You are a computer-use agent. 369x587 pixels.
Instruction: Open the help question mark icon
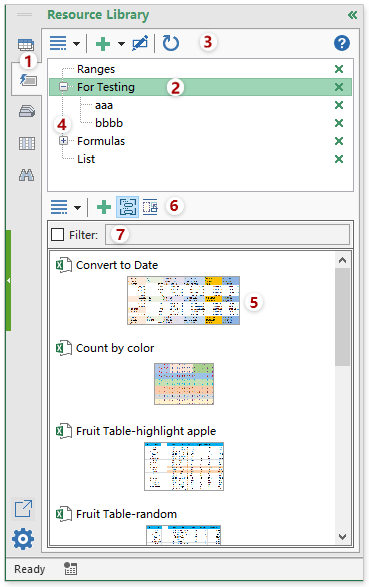click(x=342, y=43)
